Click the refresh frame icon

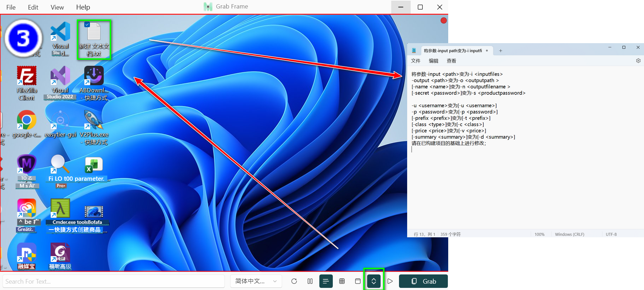[x=294, y=281]
